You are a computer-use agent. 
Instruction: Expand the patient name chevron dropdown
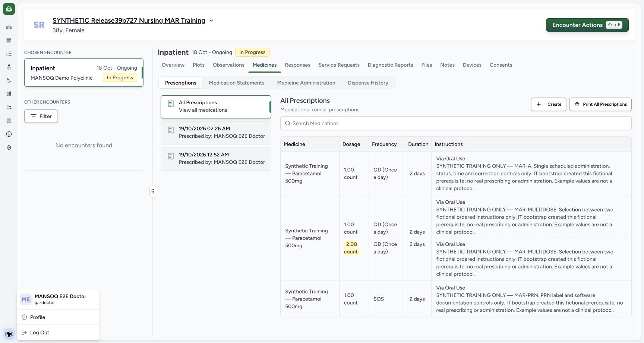(211, 20)
